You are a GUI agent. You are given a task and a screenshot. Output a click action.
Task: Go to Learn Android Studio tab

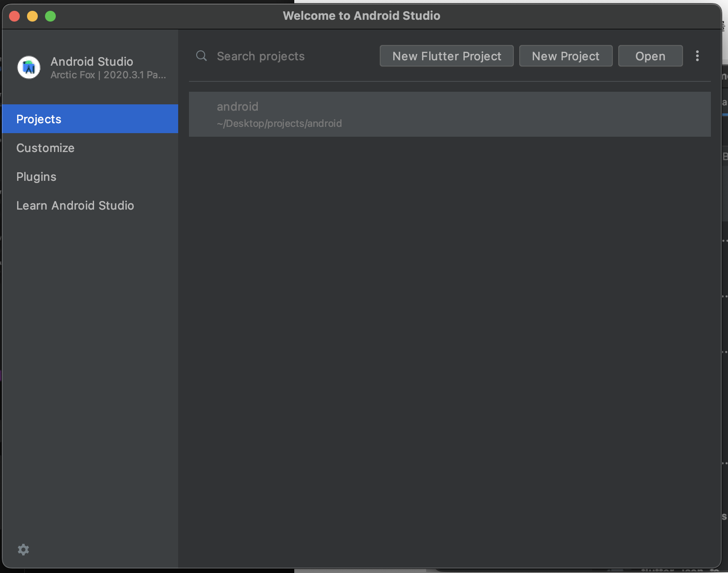(x=90, y=205)
